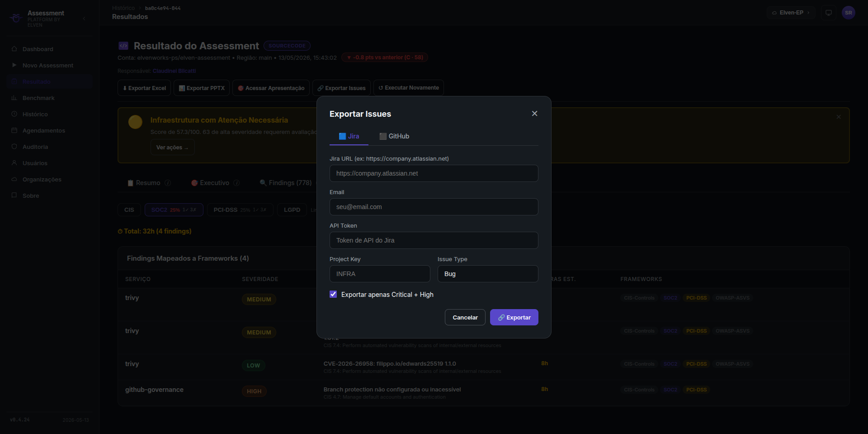
Task: Click the purple Exportar button
Action: pyautogui.click(x=514, y=317)
